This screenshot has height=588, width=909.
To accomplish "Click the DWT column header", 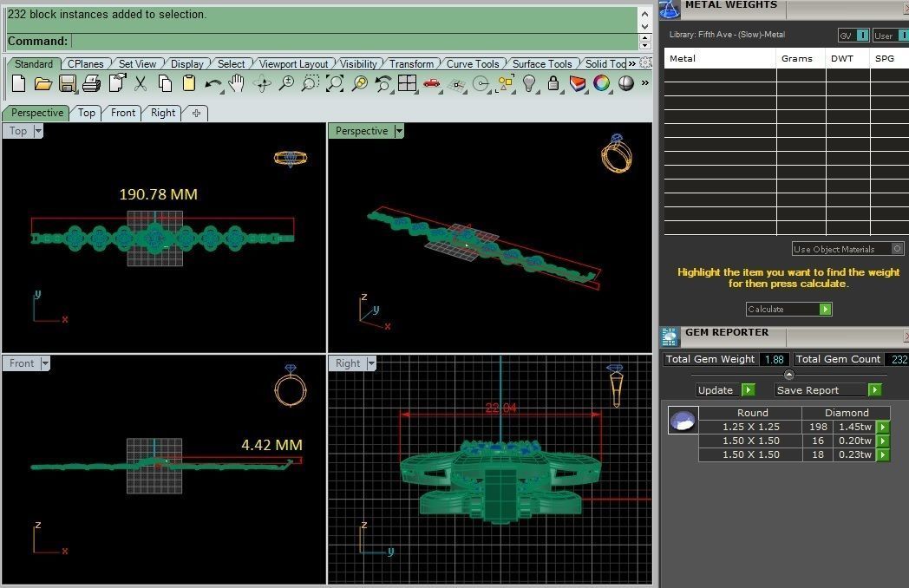I will coord(847,59).
